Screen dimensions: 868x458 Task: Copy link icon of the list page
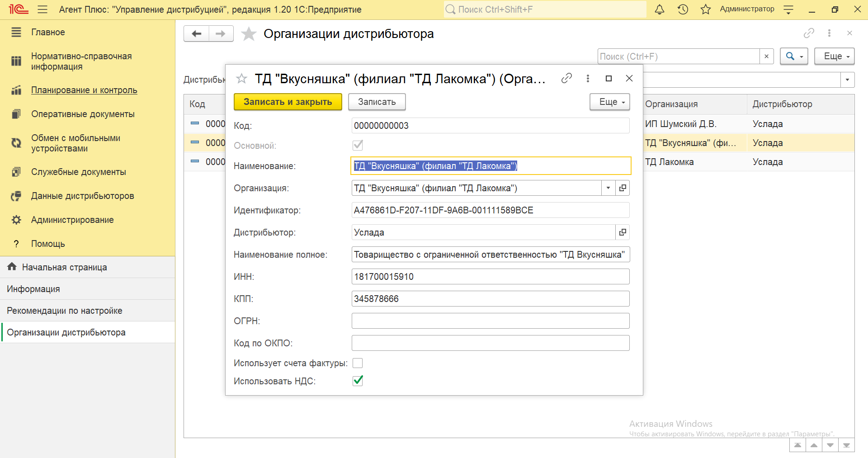click(x=809, y=33)
